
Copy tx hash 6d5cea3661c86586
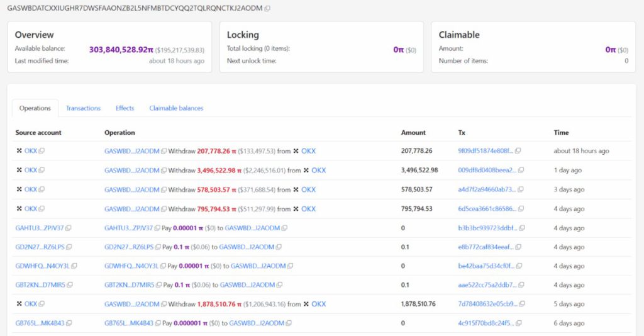[x=521, y=209]
